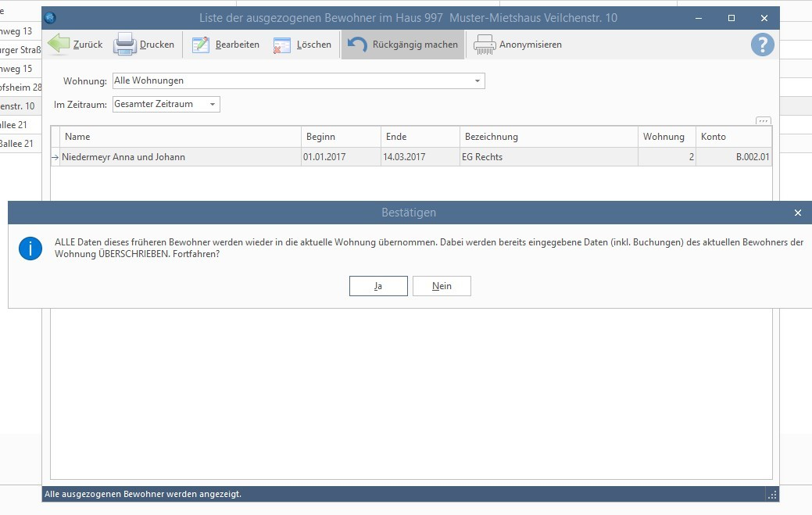Select 'nweg 13' row in background list
The image size is (812, 515).
21,31
